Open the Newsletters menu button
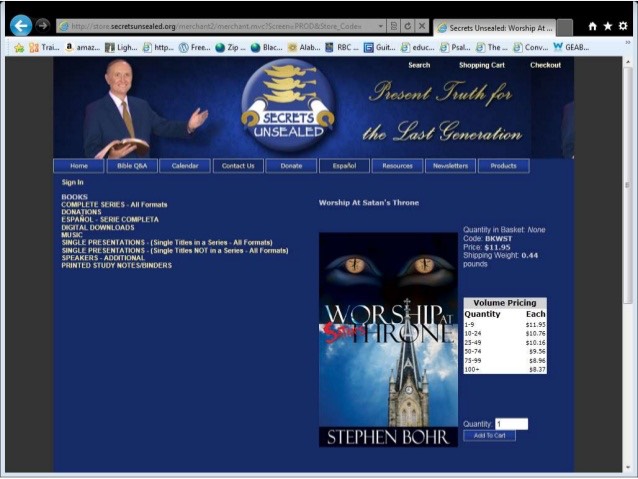The height and width of the screenshot is (479, 638). coord(450,166)
